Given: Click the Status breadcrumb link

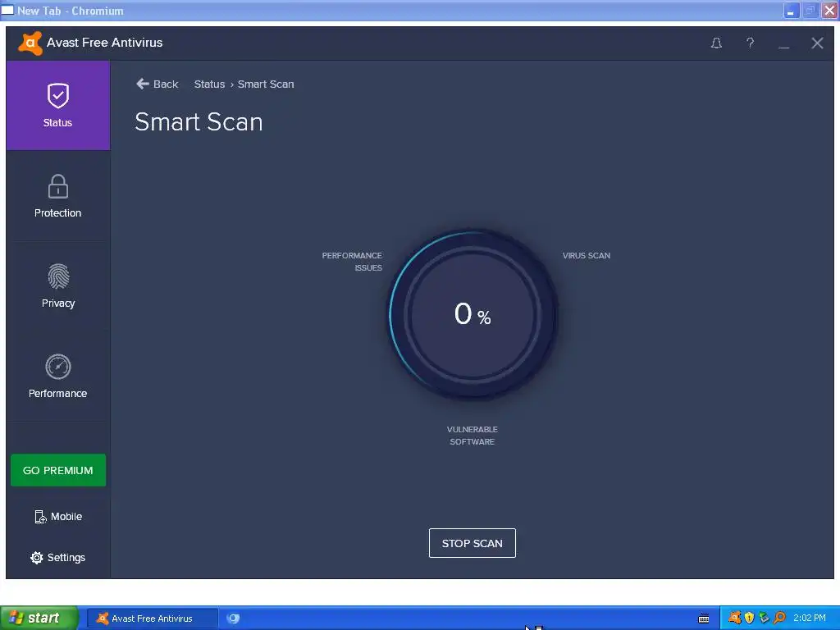Looking at the screenshot, I should [209, 84].
